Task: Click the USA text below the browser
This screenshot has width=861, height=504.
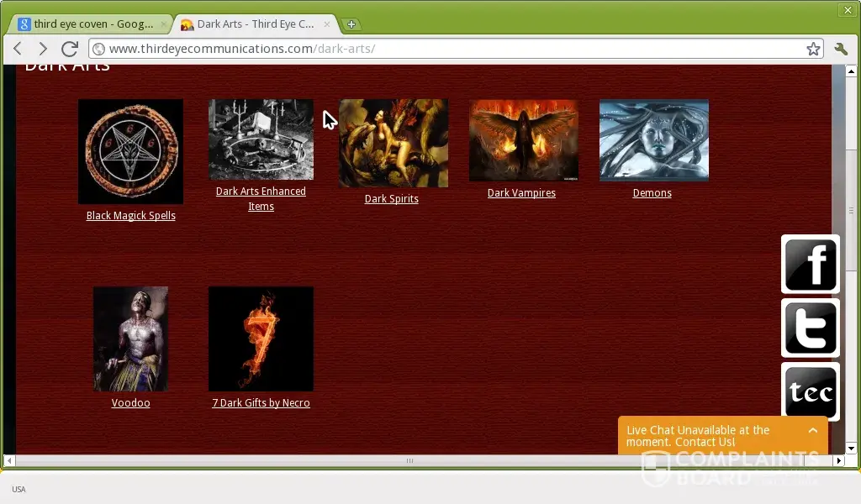Action: 18,489
